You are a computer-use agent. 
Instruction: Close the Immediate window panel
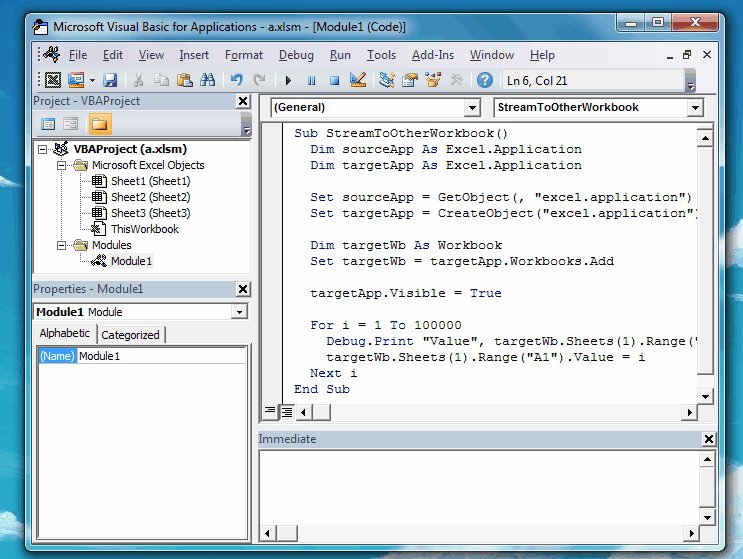709,439
